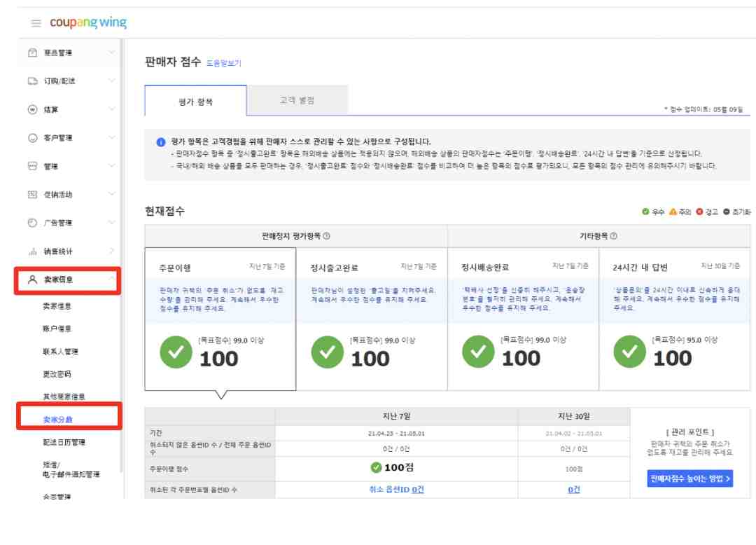Image resolution: width=756 pixels, height=545 pixels.
Task: Expand the 促销活动 menu chevron
Action: point(111,194)
